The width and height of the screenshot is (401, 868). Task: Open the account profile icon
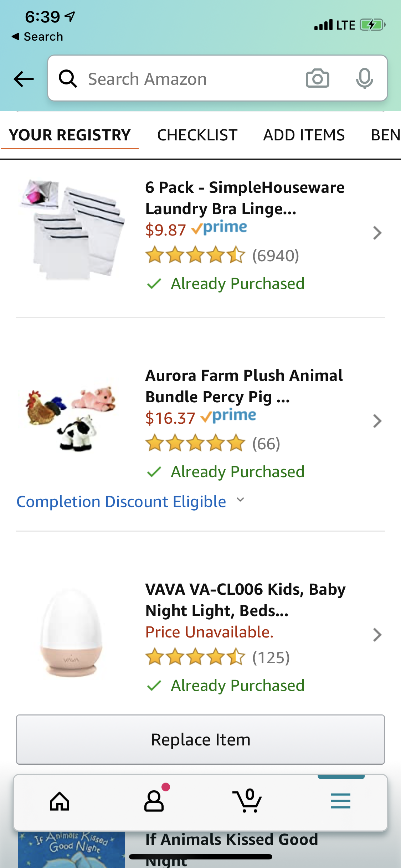[x=154, y=801]
